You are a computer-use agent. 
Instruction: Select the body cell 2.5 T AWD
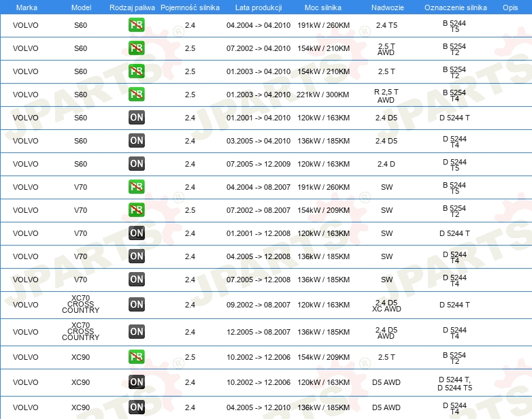(x=386, y=49)
